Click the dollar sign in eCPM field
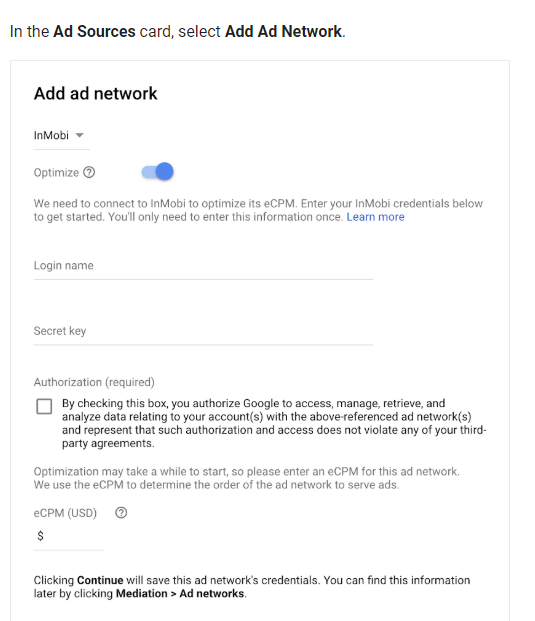Screen dimensions: 535x621 point(40,536)
